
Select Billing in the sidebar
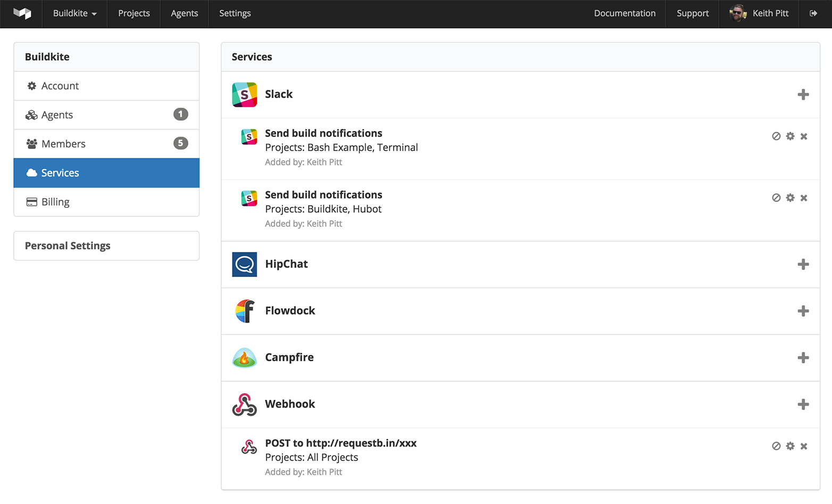[x=55, y=202]
